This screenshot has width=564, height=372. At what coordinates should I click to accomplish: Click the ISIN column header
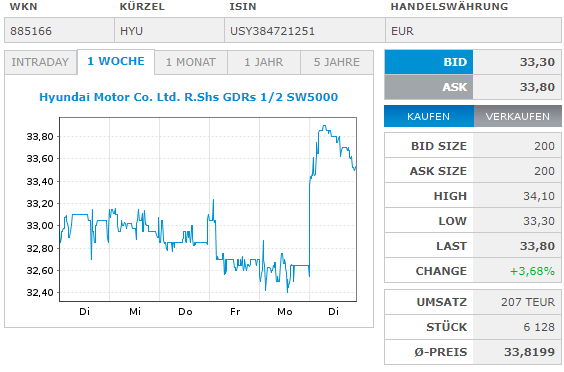[x=243, y=6]
